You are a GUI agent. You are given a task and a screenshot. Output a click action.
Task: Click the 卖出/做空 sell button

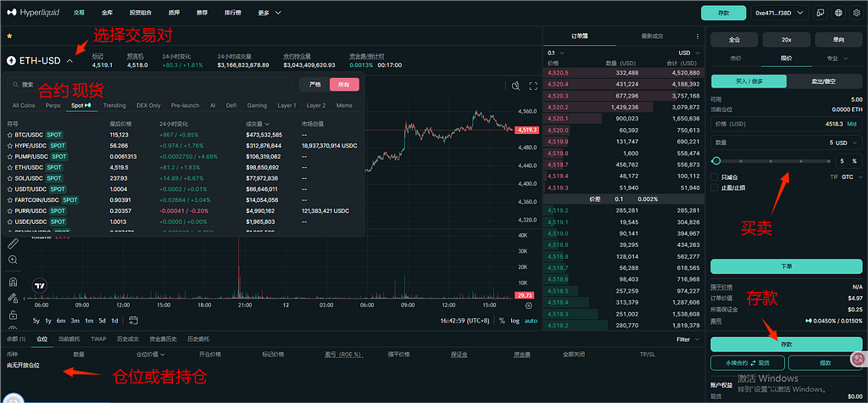click(x=823, y=81)
